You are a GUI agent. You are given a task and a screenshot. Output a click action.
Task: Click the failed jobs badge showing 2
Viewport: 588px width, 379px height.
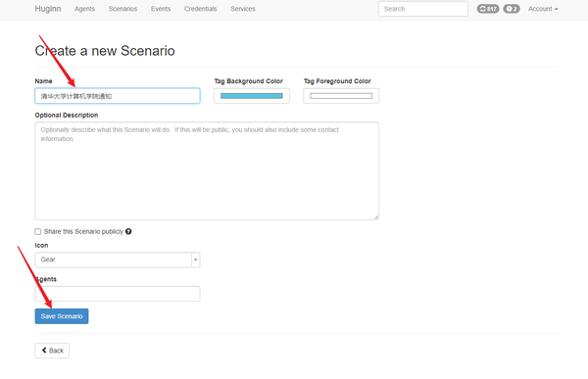512,9
